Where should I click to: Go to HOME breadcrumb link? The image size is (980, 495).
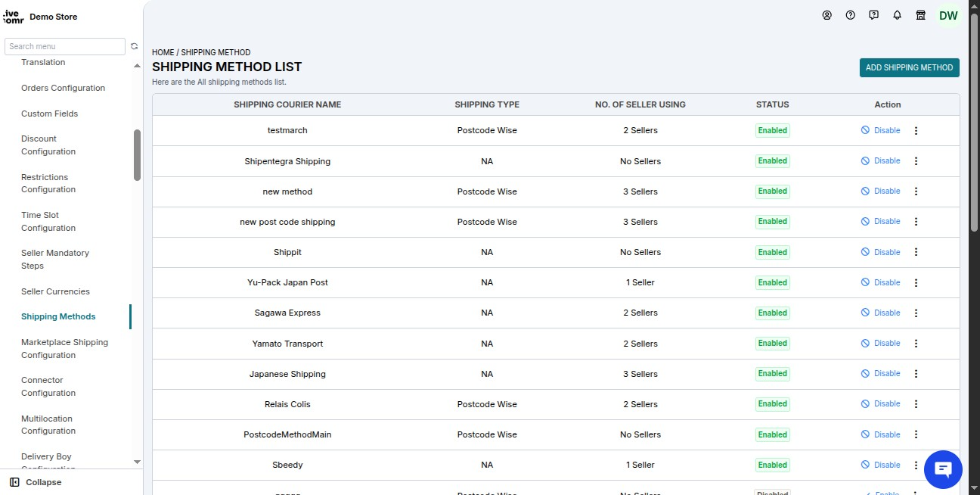point(163,53)
